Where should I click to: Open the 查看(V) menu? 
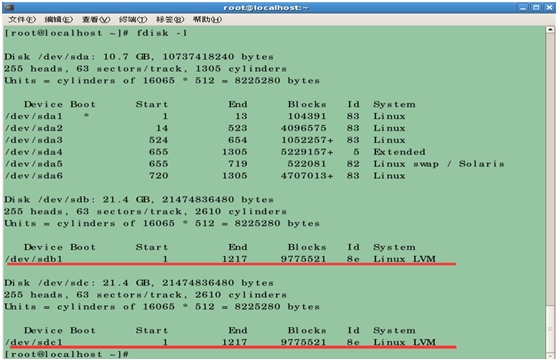coord(96,19)
